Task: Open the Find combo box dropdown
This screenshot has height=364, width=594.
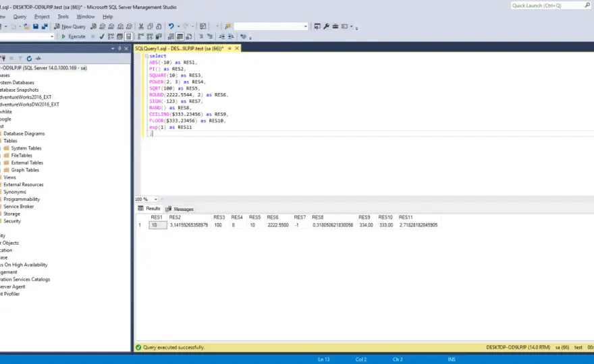Action: (x=305, y=26)
